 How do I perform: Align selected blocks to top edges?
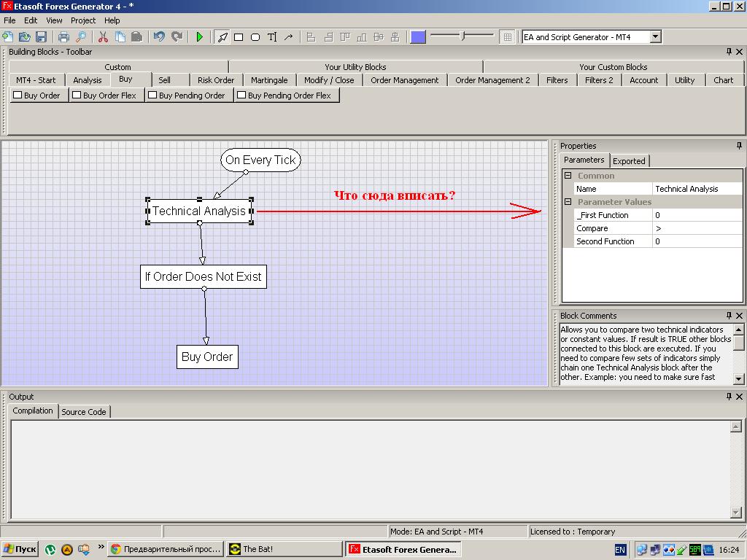(345, 37)
